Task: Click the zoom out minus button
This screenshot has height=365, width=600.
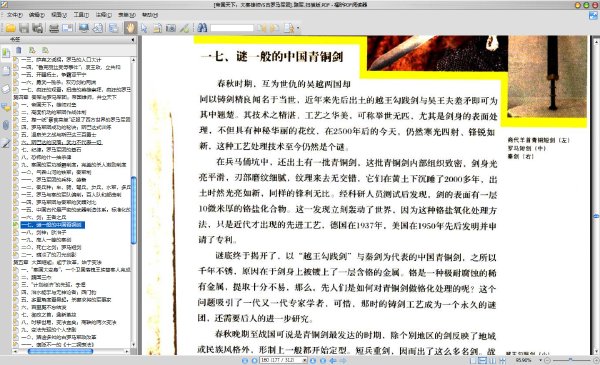Action: [x=547, y=360]
